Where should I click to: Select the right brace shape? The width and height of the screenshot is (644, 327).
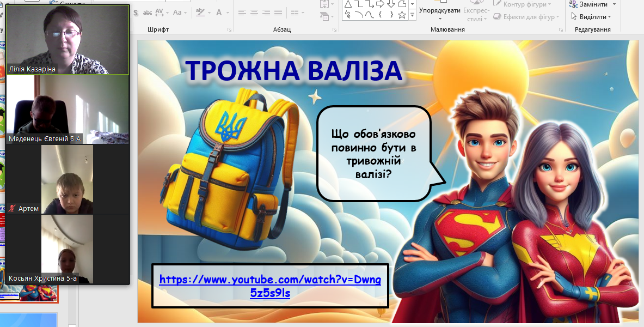(x=391, y=15)
